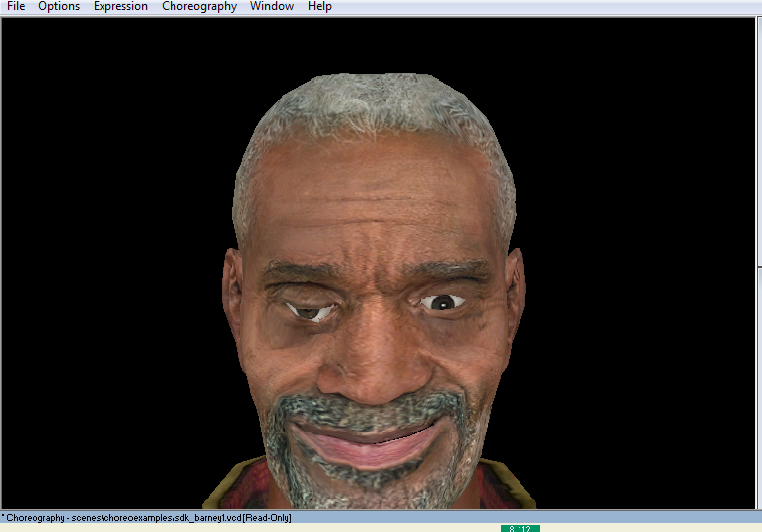Screen dimensions: 762x532
Task: Click the lower panel on the right edge
Action: click(x=760, y=388)
